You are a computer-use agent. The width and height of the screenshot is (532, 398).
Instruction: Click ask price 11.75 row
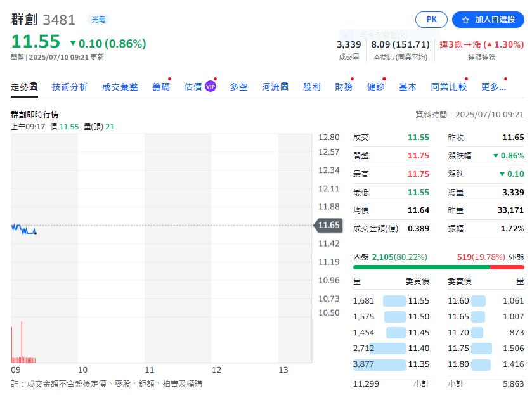click(486, 349)
